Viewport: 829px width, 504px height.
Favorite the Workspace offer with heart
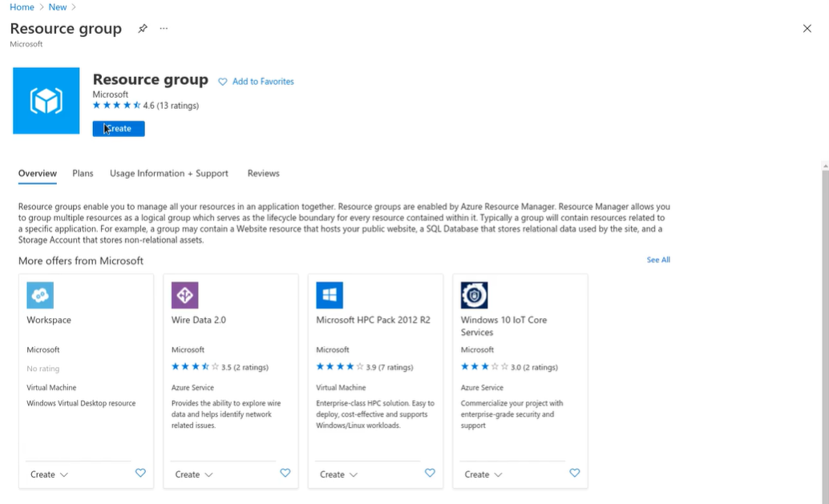tap(140, 473)
